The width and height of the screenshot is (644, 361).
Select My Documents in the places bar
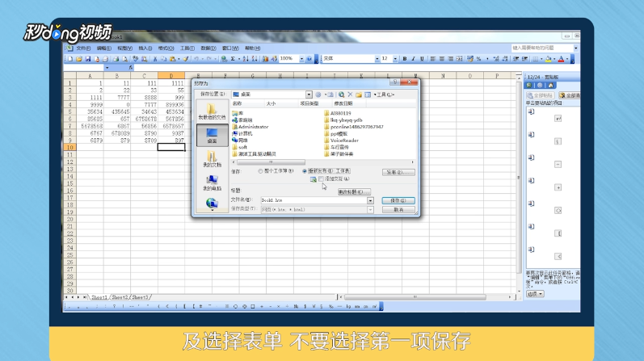(212, 159)
